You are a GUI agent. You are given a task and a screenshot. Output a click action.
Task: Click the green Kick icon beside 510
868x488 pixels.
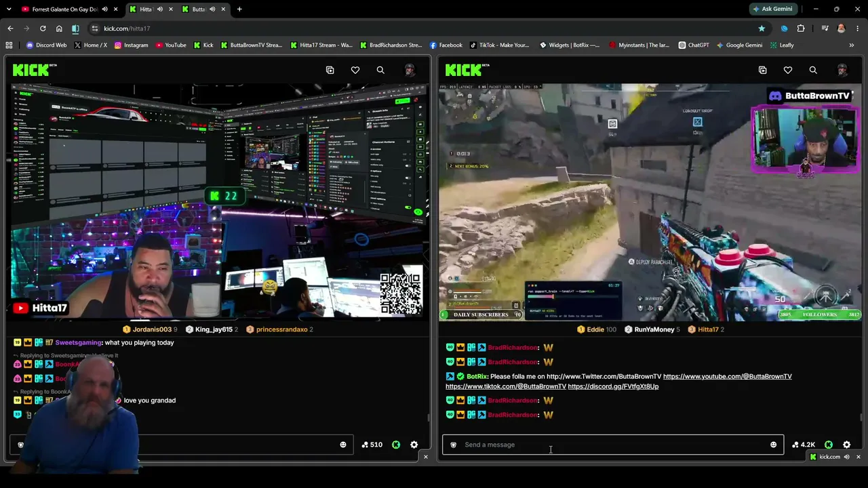(x=396, y=445)
